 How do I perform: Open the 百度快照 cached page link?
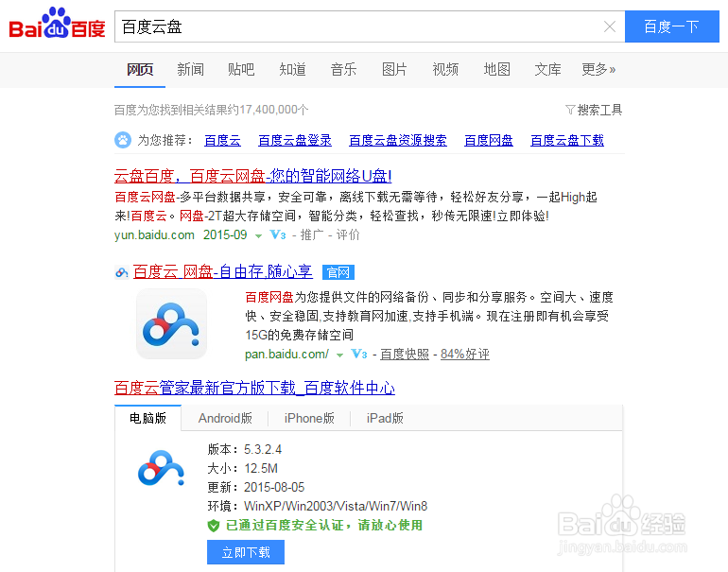click(x=405, y=355)
